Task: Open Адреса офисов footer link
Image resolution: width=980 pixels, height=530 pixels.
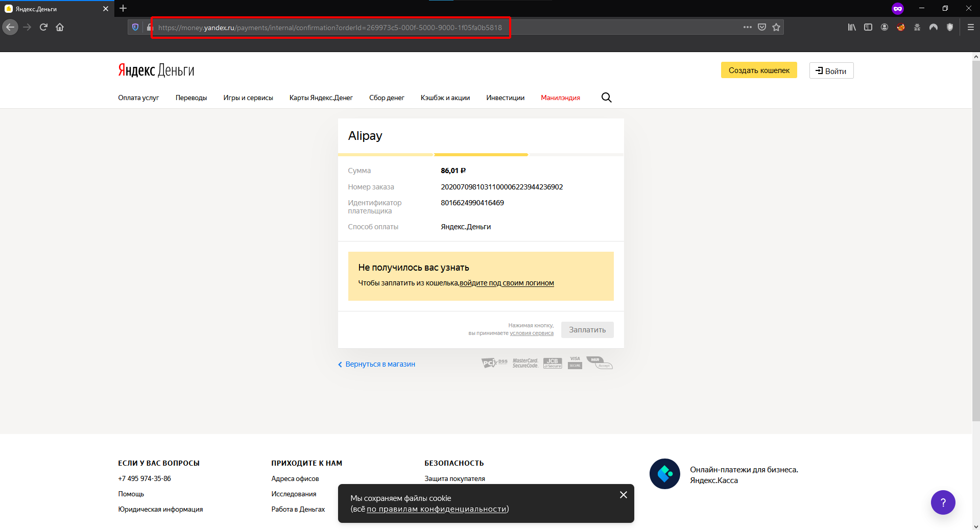Action: point(295,478)
